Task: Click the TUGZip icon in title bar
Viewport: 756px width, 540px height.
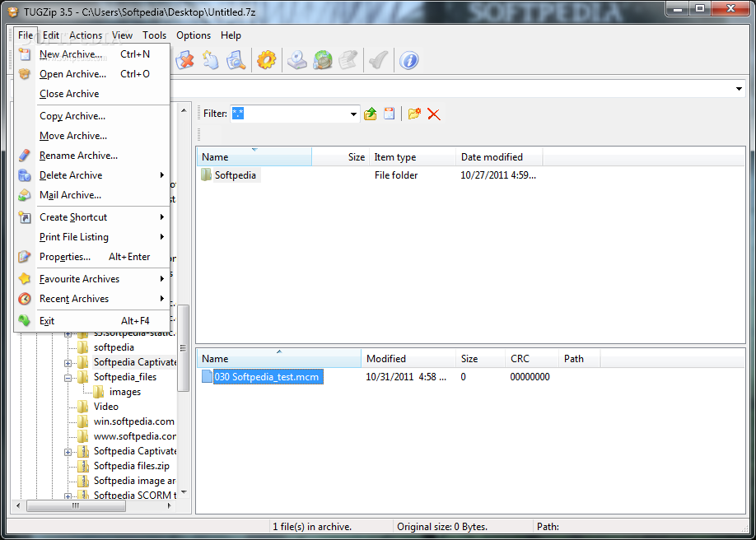Action: [13, 12]
